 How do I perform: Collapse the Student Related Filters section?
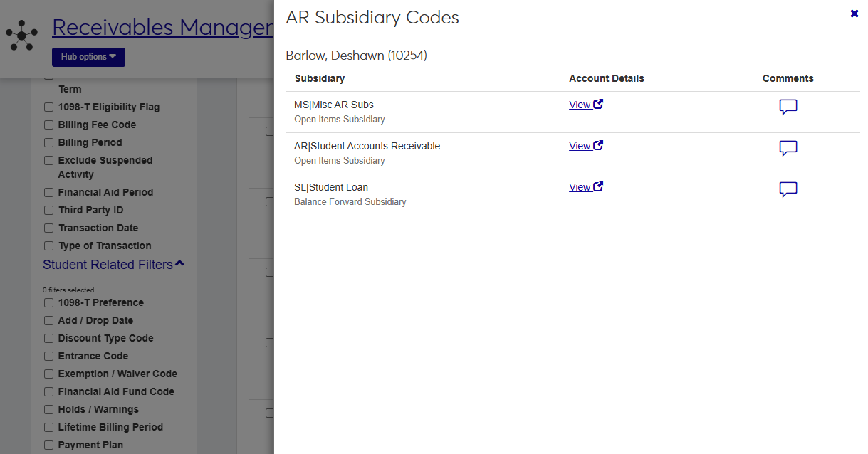coord(113,265)
